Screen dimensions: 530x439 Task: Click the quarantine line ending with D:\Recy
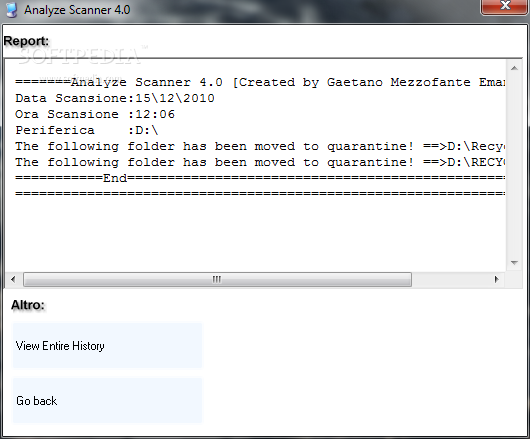[x=260, y=146]
